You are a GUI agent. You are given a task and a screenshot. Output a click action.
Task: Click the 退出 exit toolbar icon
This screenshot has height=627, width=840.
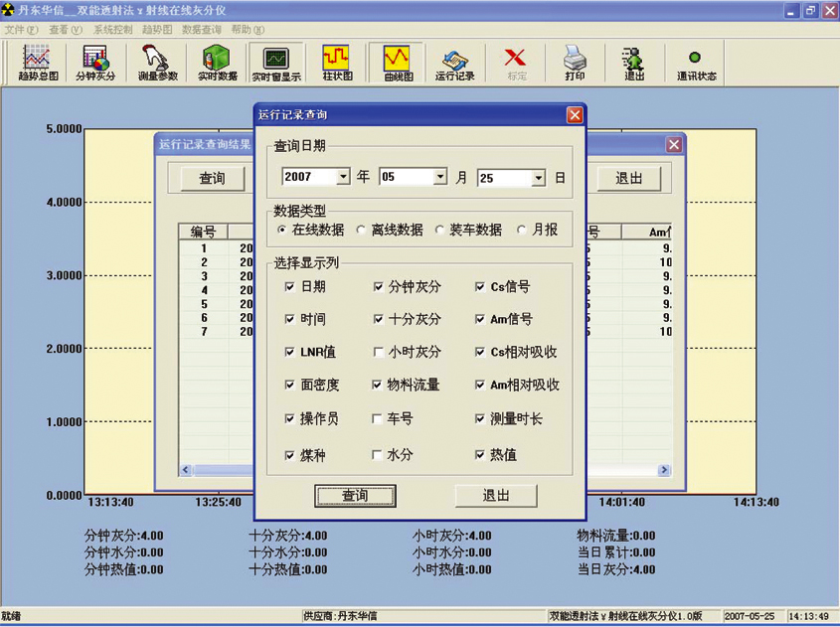point(634,64)
